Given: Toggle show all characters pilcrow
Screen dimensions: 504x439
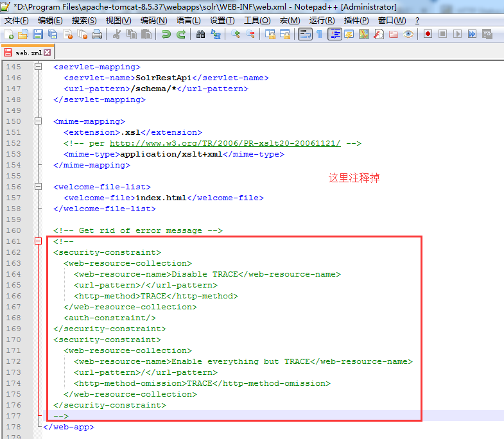Looking at the screenshot, I should point(320,34).
